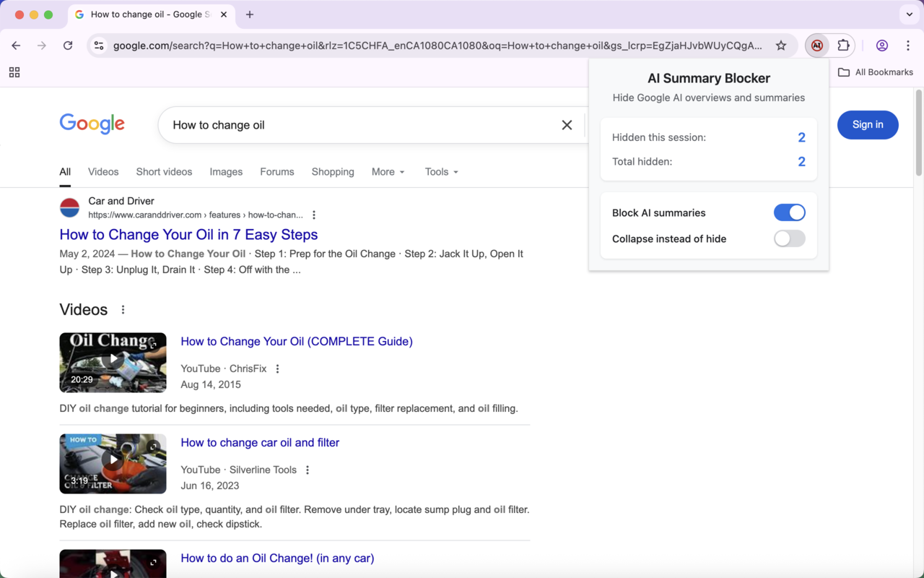Open the AI Summary Blocker extension icon

click(x=816, y=45)
